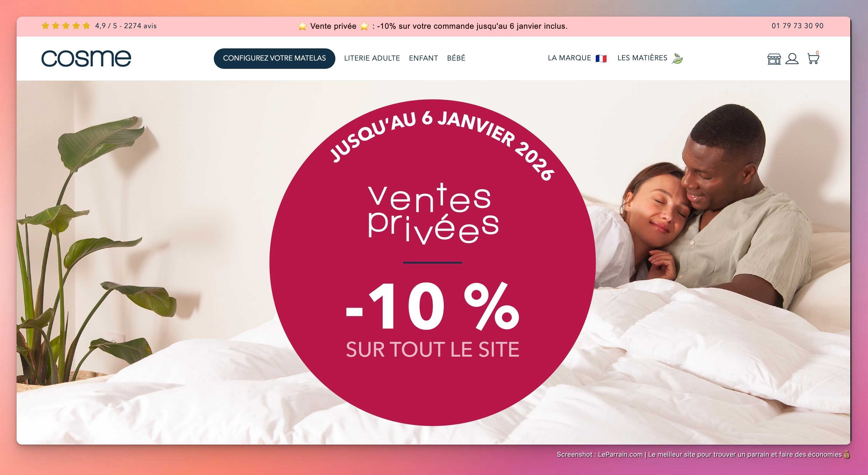Click the 4,9 / 5 - 2274 avis link
868x475 pixels.
[126, 26]
